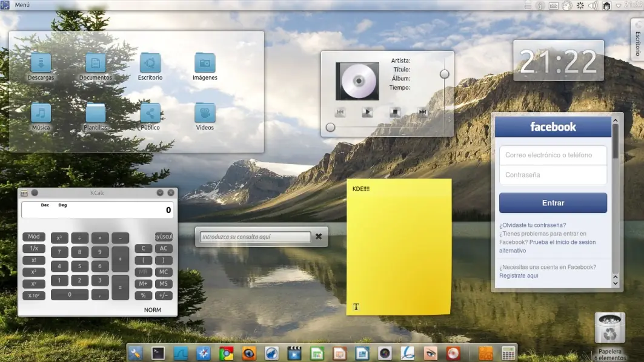Image resolution: width=644 pixels, height=362 pixels.
Task: Open Google Chrome from the dock
Action: click(226, 354)
